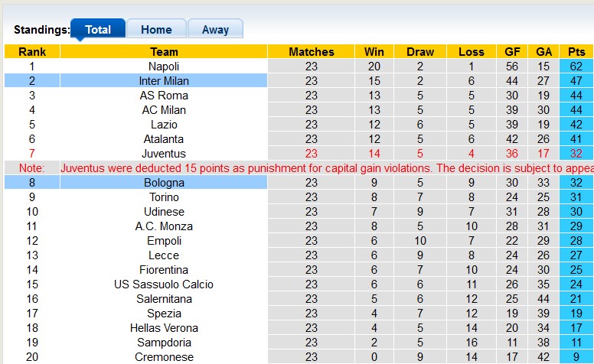The height and width of the screenshot is (364, 594).
Task: Click on AS Roma in standings
Action: [164, 96]
